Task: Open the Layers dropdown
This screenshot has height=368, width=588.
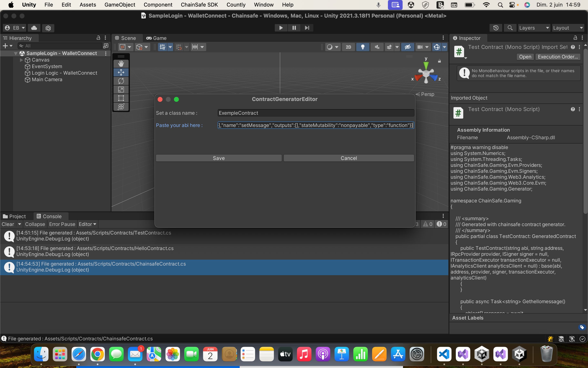Action: (x=534, y=28)
